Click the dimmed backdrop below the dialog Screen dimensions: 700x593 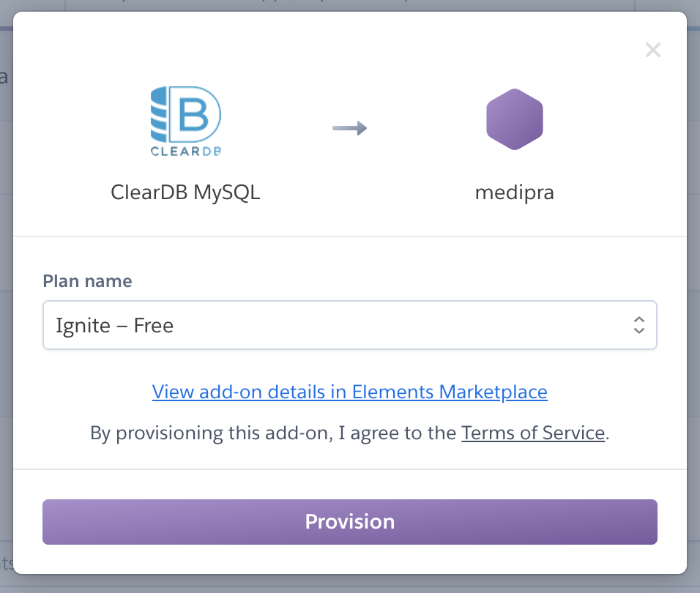(x=350, y=584)
